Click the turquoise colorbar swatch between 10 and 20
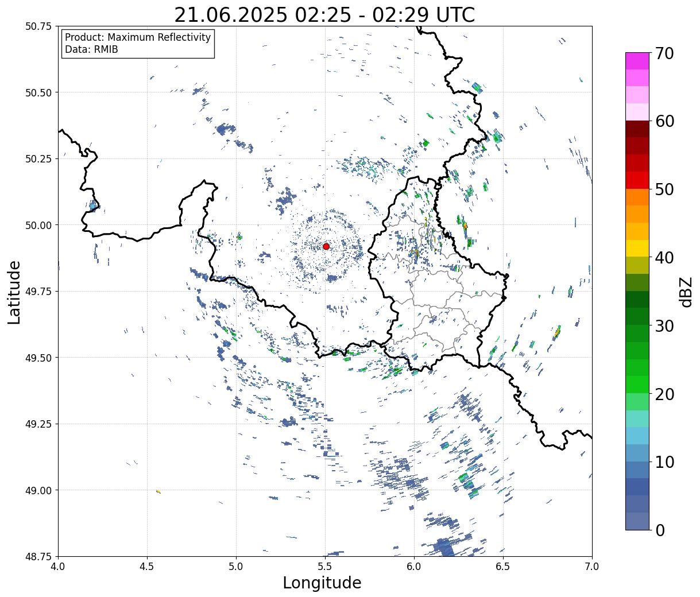The width and height of the screenshot is (700, 597). tap(637, 419)
